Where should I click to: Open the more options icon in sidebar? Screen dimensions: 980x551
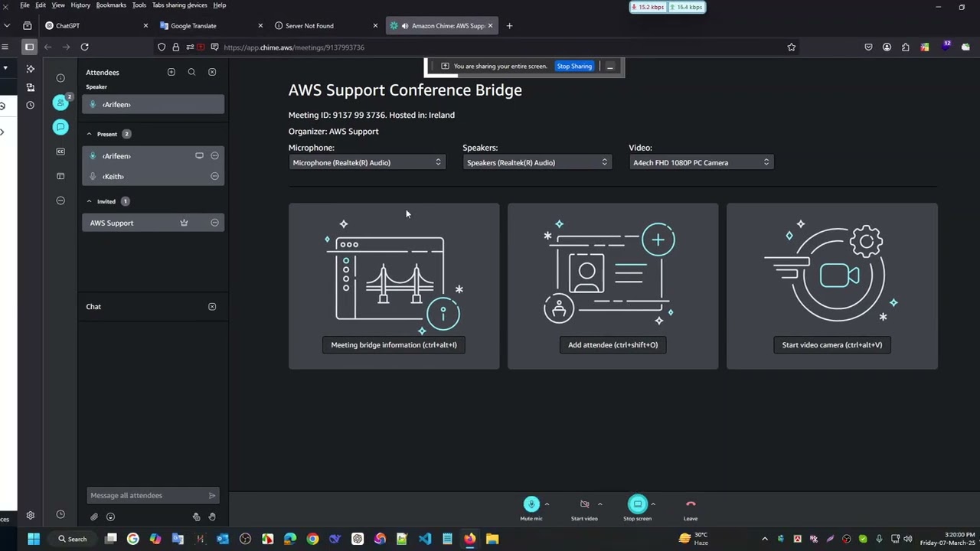click(x=60, y=201)
